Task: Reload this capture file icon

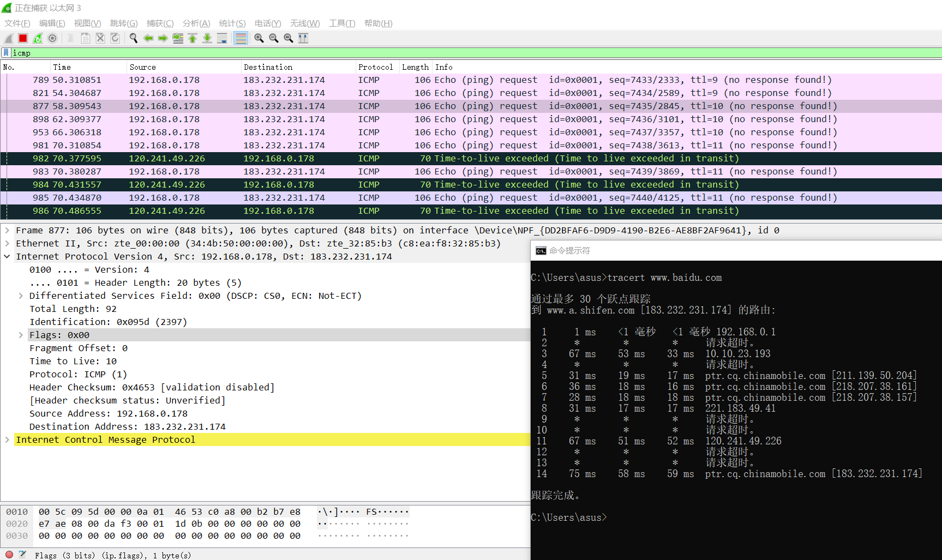Action: pyautogui.click(x=115, y=38)
